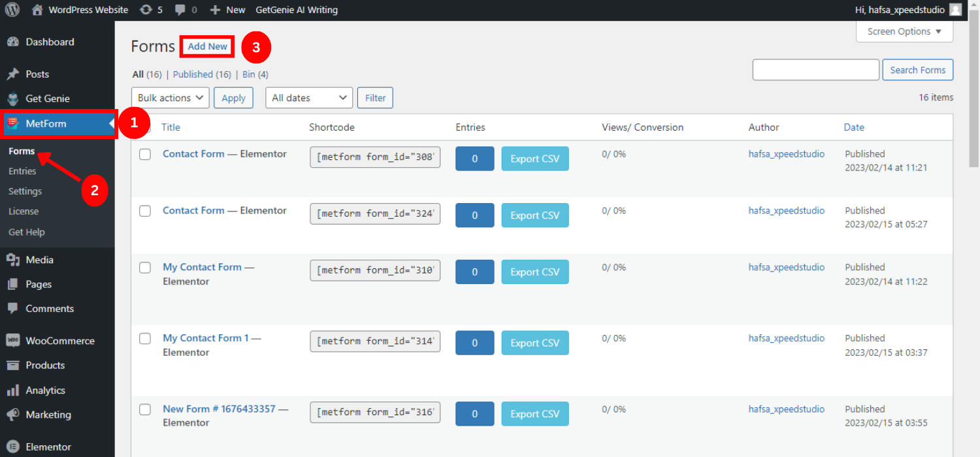Open New Form # 1676433357 title link
Image resolution: width=980 pixels, height=457 pixels.
(219, 409)
